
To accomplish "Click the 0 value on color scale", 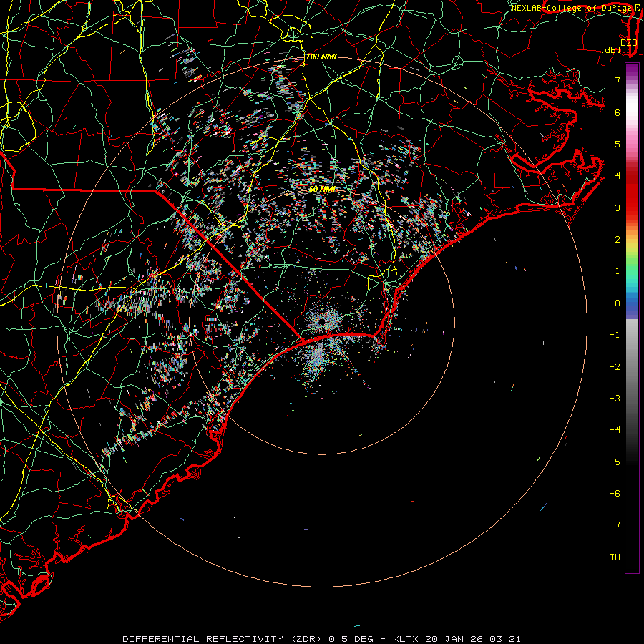I will tap(618, 303).
